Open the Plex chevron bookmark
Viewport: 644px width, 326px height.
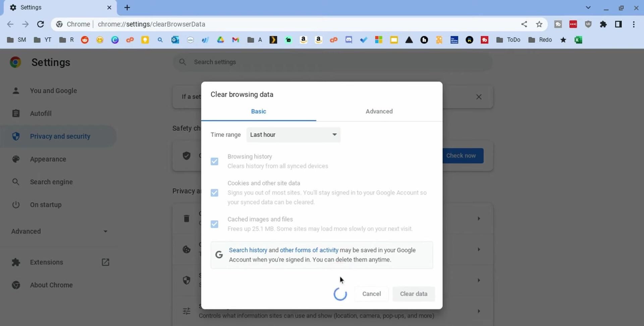tap(273, 40)
